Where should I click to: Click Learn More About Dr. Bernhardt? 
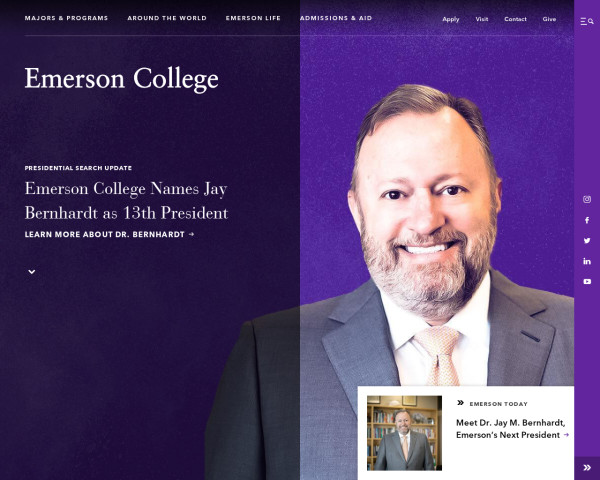click(109, 234)
